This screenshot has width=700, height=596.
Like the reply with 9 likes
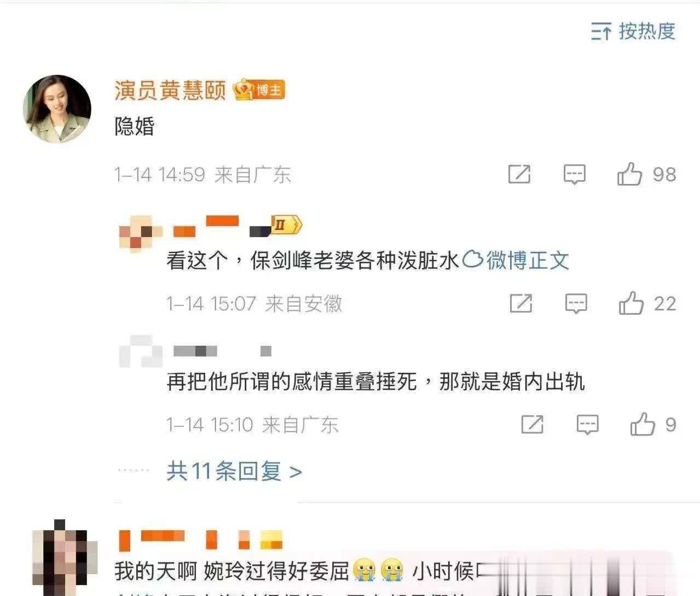click(x=653, y=425)
